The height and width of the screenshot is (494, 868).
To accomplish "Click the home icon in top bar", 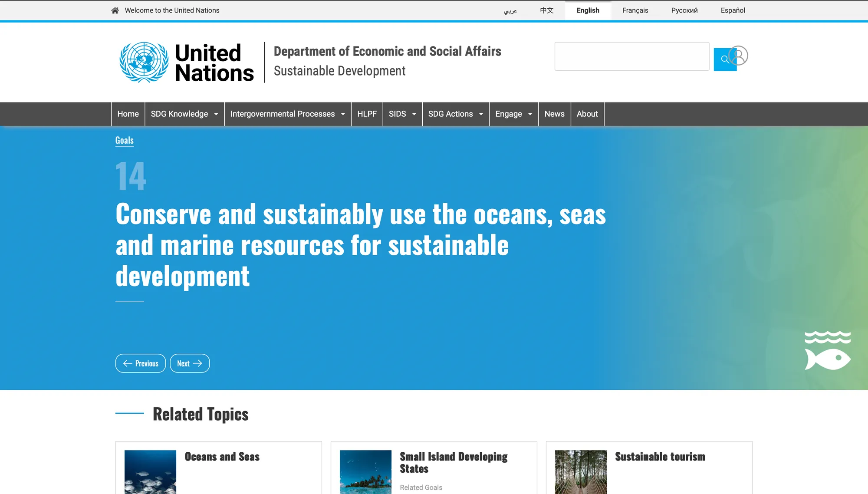I will pos(115,10).
